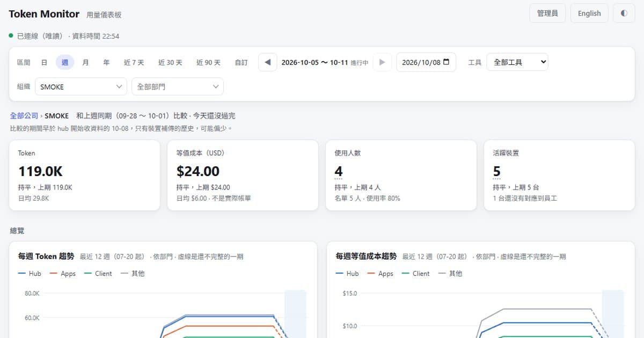Open the 全部工具 tool dropdown
The image size is (644, 338).
pyautogui.click(x=517, y=62)
